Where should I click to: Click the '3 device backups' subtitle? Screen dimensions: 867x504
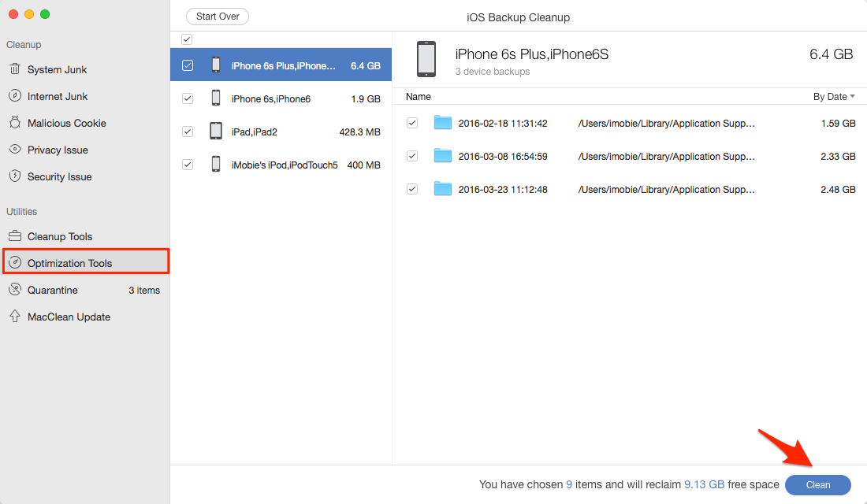click(492, 72)
